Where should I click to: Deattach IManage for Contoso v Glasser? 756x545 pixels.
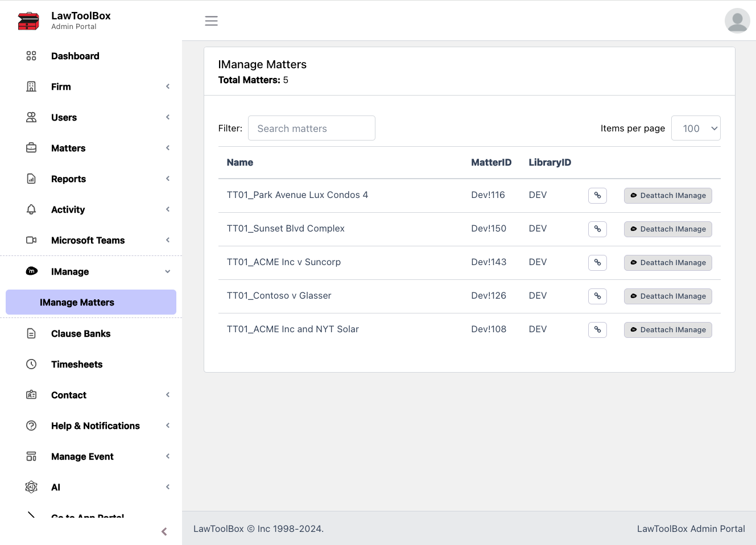[668, 296]
